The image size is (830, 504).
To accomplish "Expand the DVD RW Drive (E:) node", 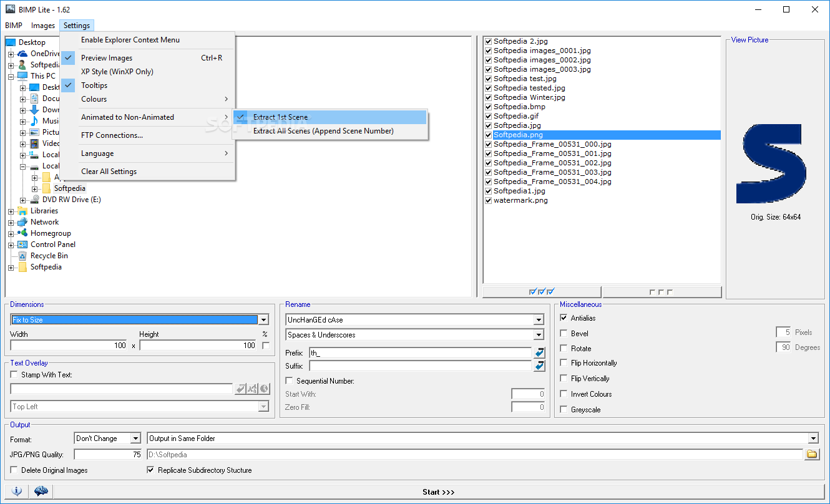I will [22, 200].
